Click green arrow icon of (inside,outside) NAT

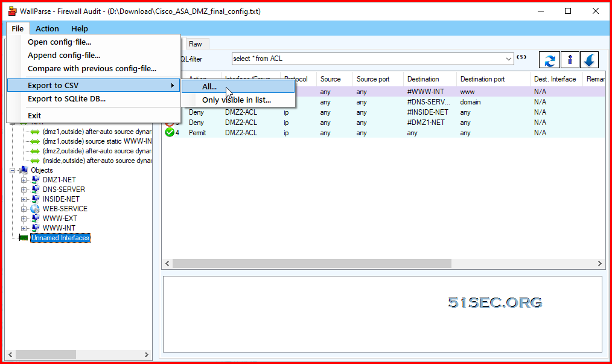[35, 161]
